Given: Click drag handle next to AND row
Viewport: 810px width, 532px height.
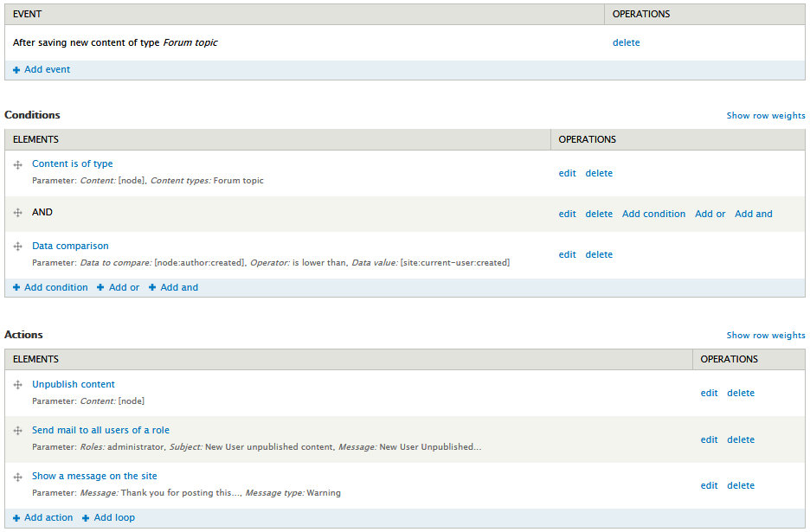Looking at the screenshot, I should click(17, 213).
